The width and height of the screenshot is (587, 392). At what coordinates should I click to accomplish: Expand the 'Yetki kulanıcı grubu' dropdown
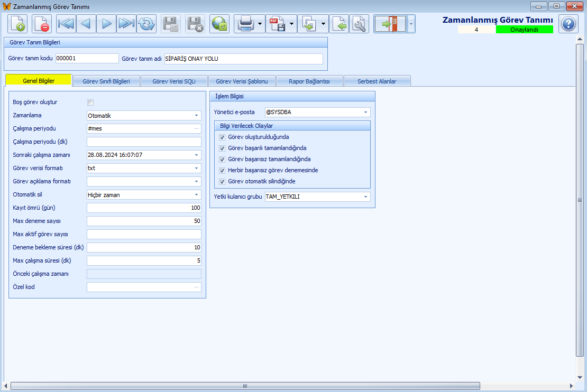click(x=365, y=197)
